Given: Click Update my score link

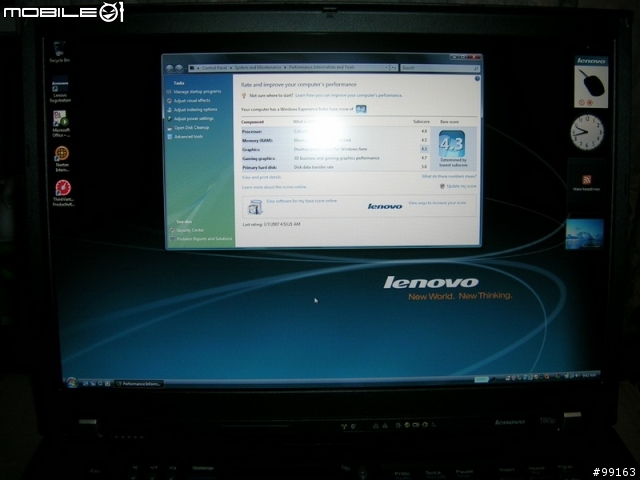Looking at the screenshot, I should [461, 186].
